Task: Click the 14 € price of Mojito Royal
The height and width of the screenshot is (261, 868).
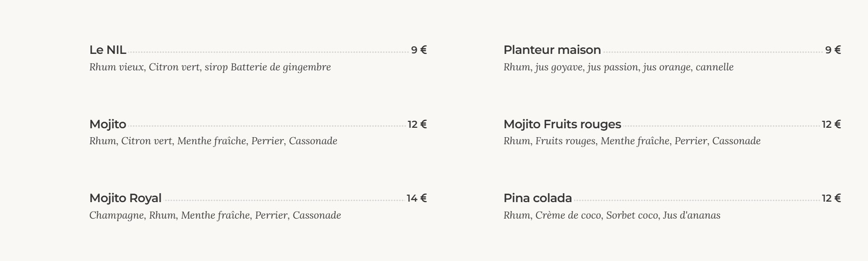Action: [417, 198]
